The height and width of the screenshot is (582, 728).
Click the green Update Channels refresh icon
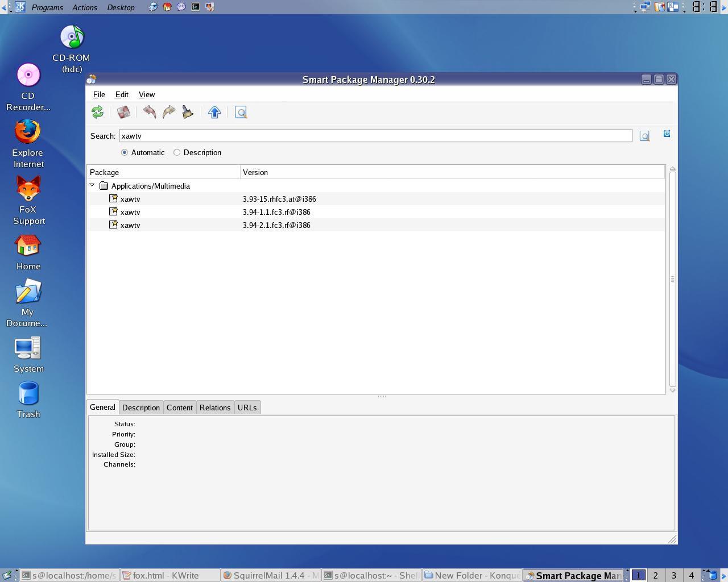pyautogui.click(x=97, y=112)
